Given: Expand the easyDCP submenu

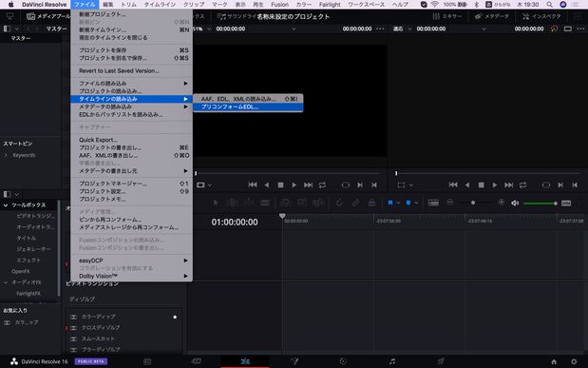Looking at the screenshot, I should [132, 261].
